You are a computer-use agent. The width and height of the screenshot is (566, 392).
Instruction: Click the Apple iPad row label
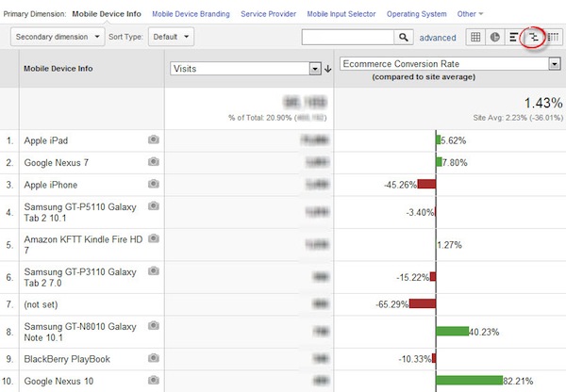pyautogui.click(x=46, y=140)
